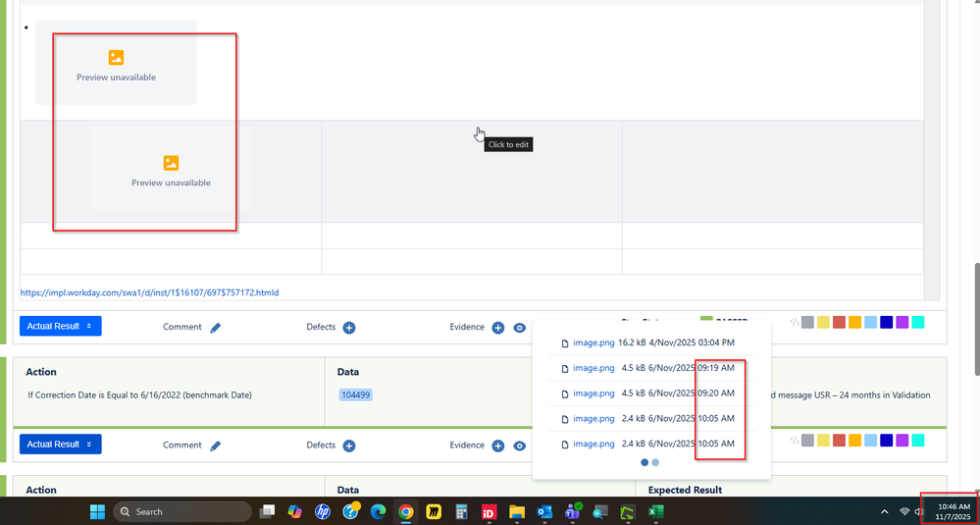Add evidence to the step below workday link
The height and width of the screenshot is (525, 980).
coord(498,328)
